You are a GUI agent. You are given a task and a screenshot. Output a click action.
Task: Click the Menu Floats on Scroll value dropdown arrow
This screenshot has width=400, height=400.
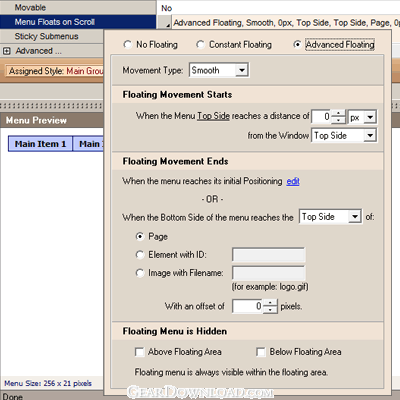165,23
